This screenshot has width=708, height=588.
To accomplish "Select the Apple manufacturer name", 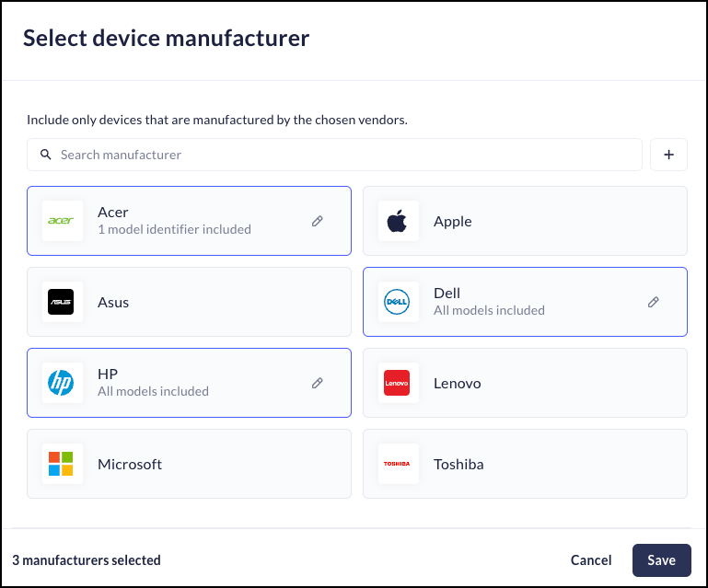I will point(453,222).
